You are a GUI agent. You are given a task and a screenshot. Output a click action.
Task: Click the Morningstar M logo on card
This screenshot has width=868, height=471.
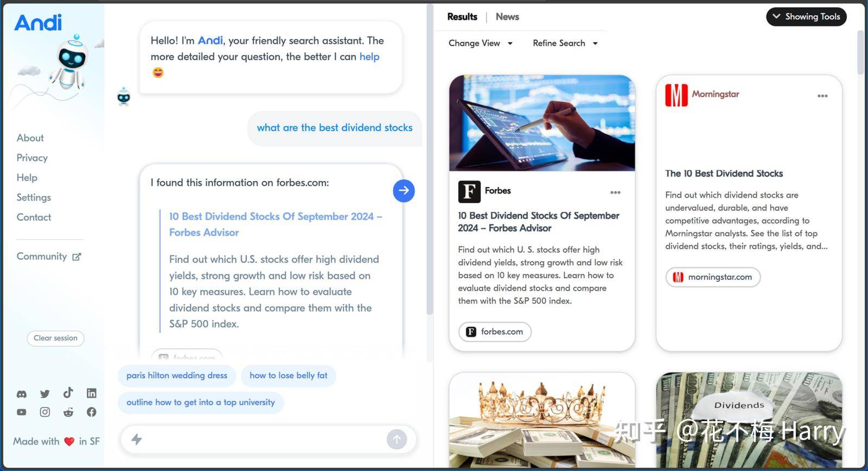pos(676,95)
